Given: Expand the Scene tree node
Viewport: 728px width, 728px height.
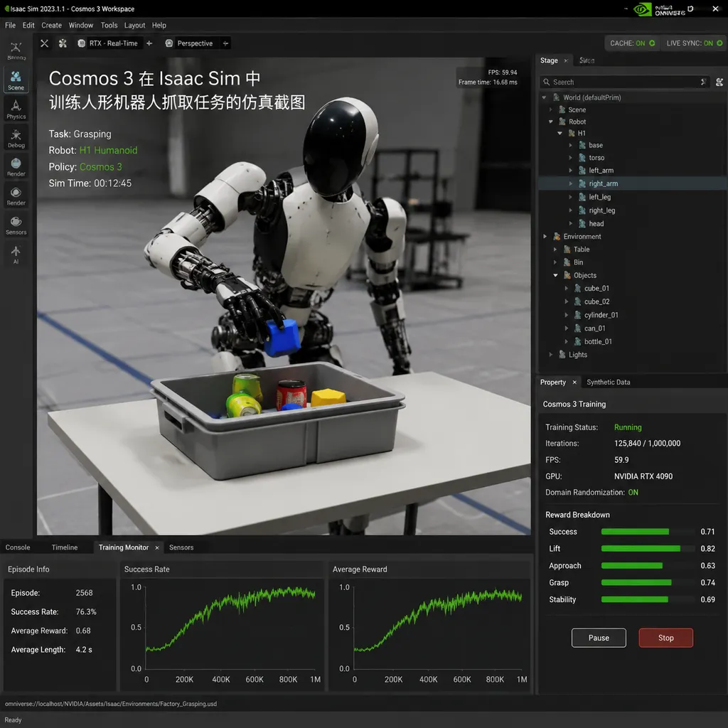Looking at the screenshot, I should tap(551, 110).
